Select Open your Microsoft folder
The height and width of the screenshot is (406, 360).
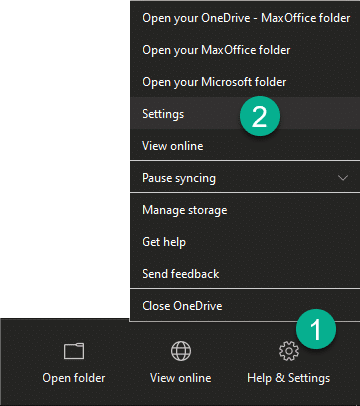245,82
